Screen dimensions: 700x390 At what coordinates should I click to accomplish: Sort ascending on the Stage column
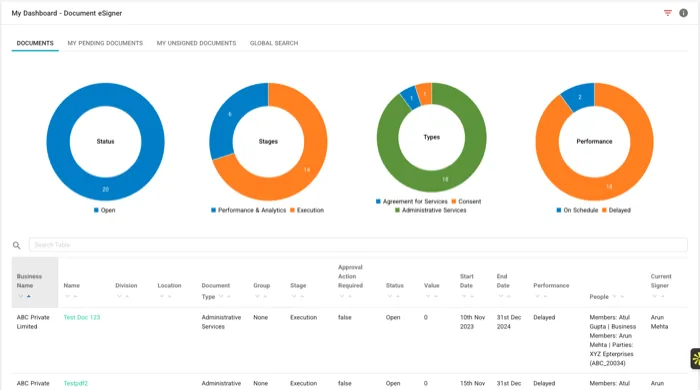(302, 296)
